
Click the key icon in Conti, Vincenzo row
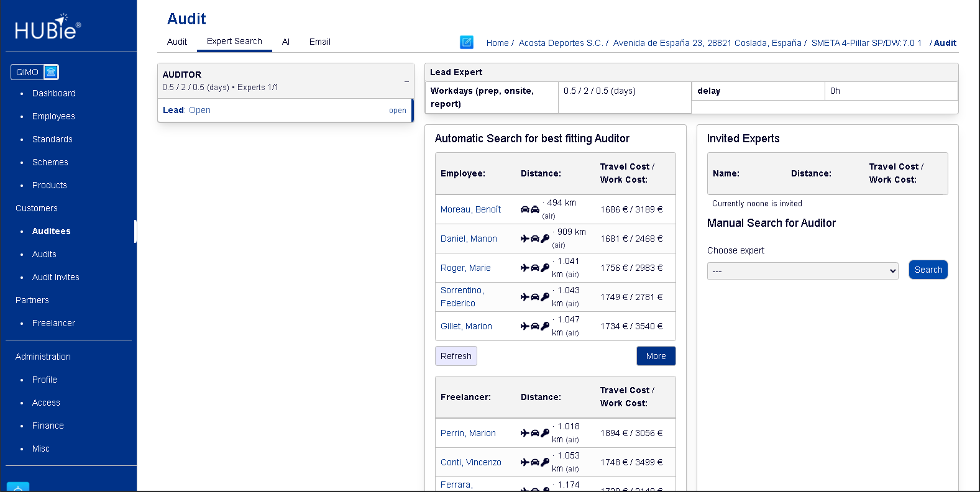point(545,462)
